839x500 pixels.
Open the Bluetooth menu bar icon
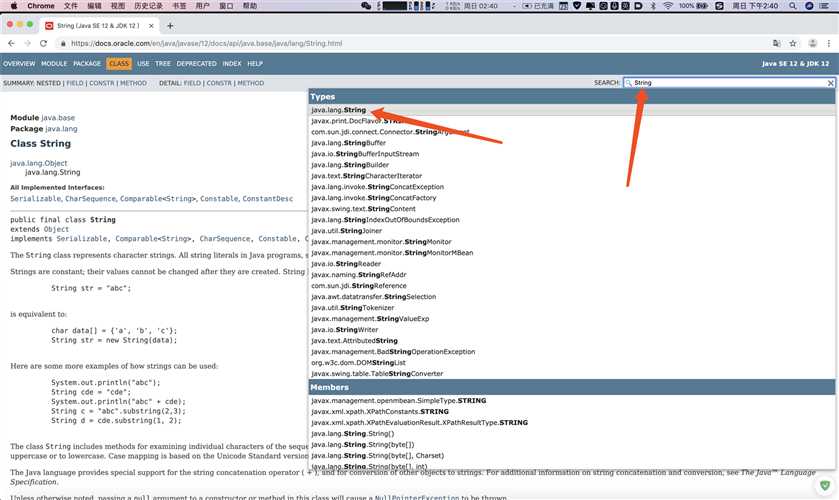pyautogui.click(x=653, y=6)
